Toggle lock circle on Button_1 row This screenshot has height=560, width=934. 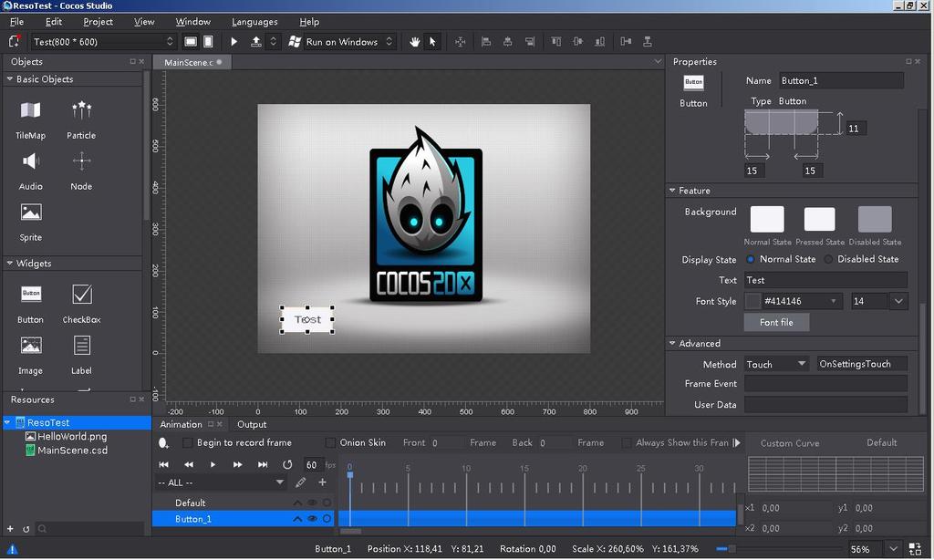pyautogui.click(x=327, y=519)
